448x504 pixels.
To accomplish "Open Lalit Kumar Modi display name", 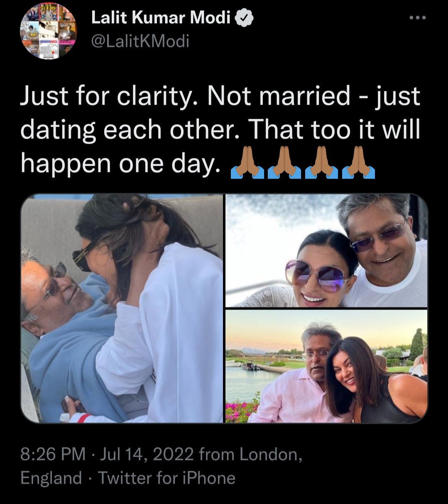I will [x=160, y=18].
